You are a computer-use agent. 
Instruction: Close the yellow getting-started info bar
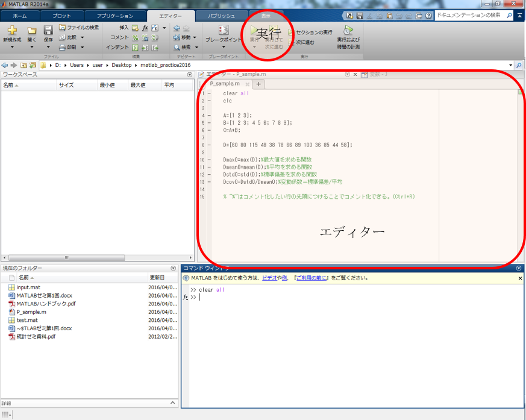click(x=520, y=278)
